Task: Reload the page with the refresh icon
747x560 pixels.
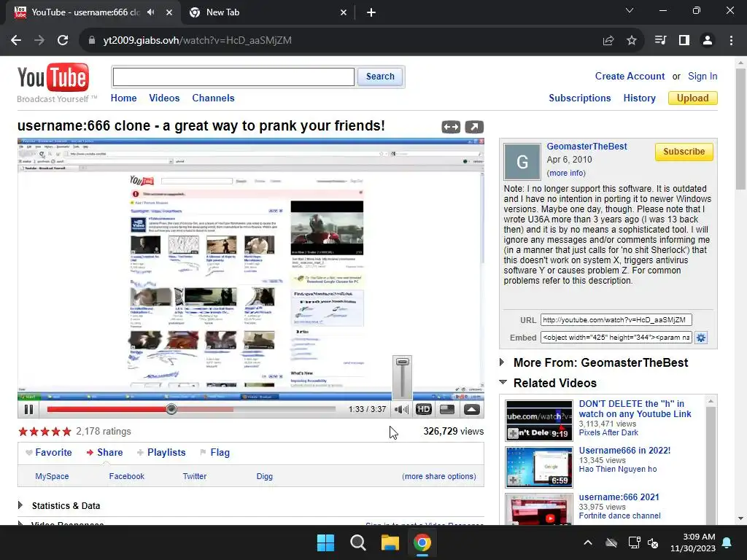Action: pyautogui.click(x=63, y=40)
